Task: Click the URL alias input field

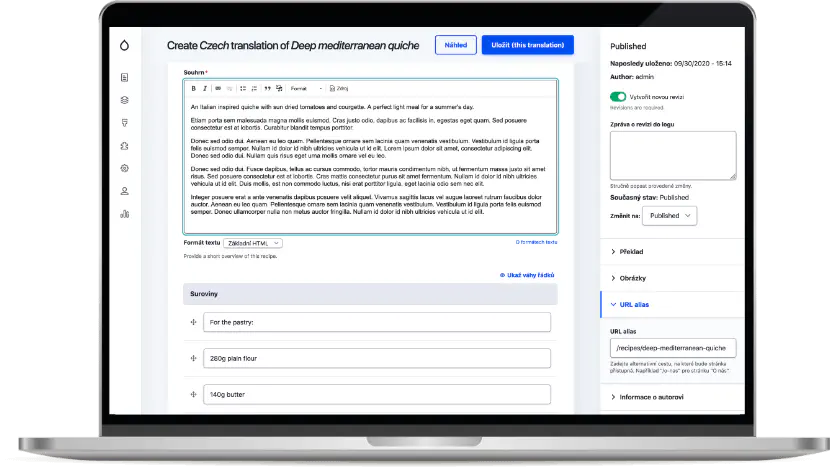Action: (x=673, y=348)
